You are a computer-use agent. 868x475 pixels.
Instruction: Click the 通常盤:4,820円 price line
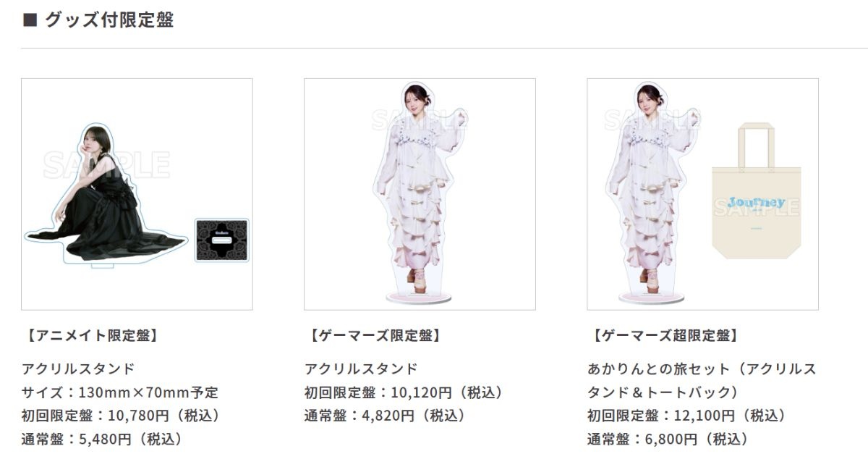pos(386,416)
